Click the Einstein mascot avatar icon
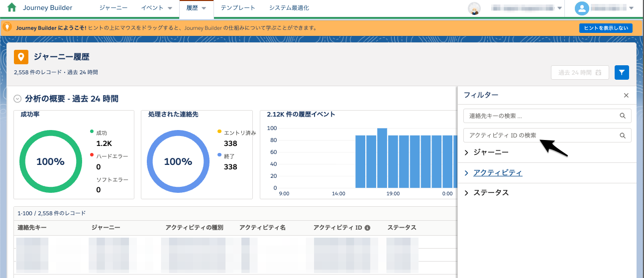This screenshot has height=278, width=644. click(x=475, y=8)
